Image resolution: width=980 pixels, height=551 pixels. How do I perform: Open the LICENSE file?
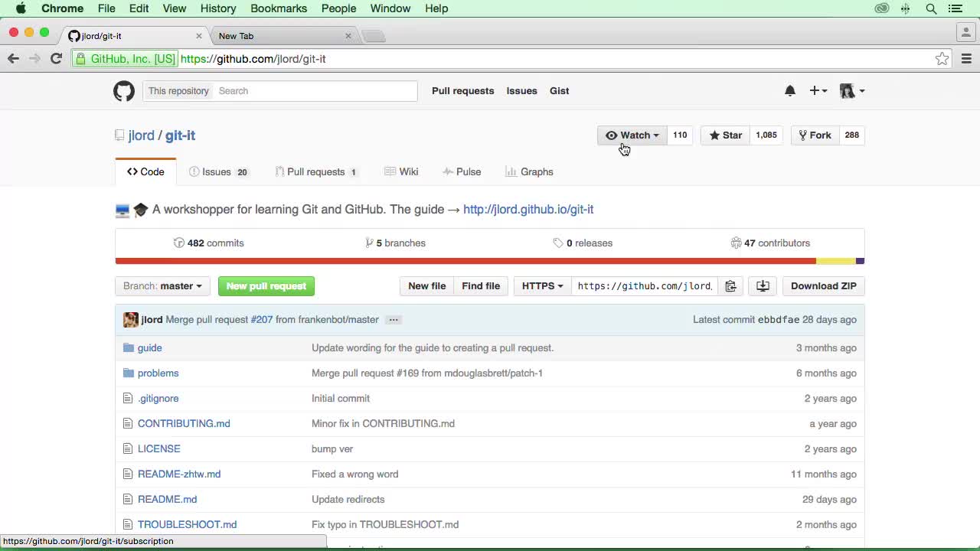[x=159, y=449]
